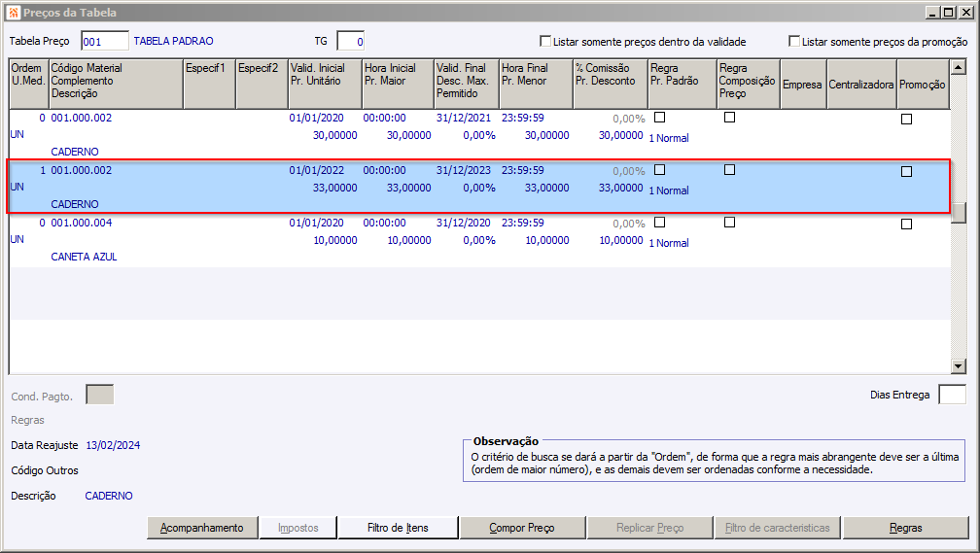This screenshot has width=980, height=553.
Task: Select the % Comissão column header
Action: click(x=609, y=84)
